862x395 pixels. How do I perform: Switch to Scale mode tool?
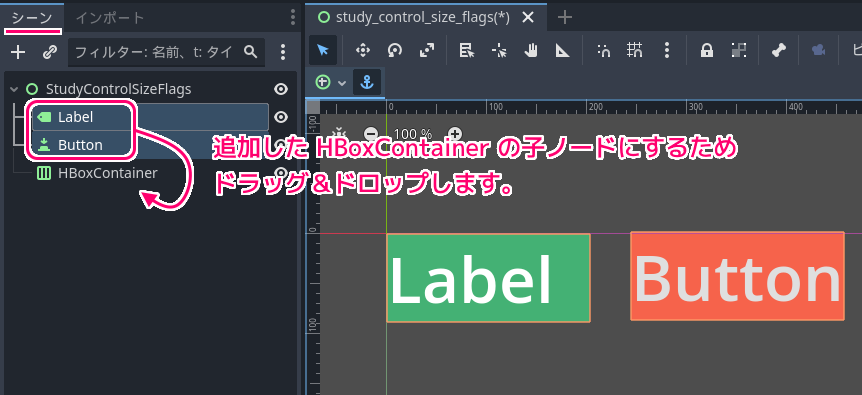[x=427, y=51]
